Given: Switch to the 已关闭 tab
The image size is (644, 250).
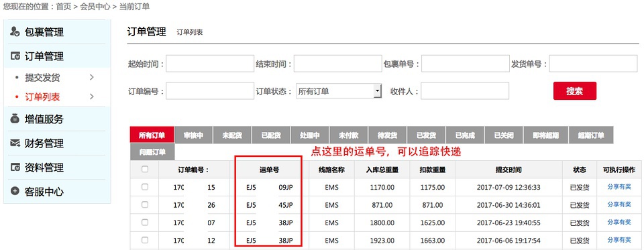Looking at the screenshot, I should coord(504,135).
